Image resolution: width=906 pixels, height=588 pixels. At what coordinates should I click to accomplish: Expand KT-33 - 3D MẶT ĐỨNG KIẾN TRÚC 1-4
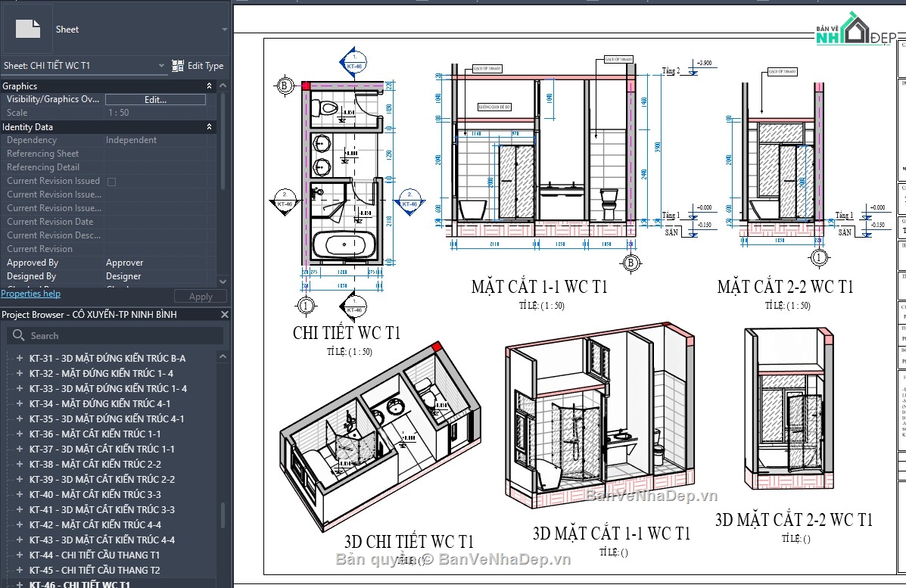[x=19, y=389]
